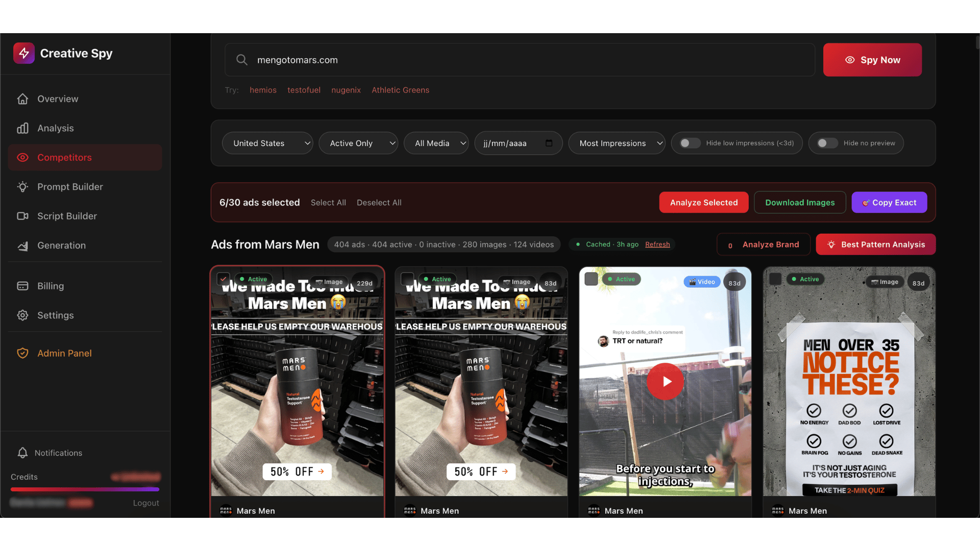This screenshot has height=551, width=980.
Task: Open Settings page
Action: pos(85,315)
